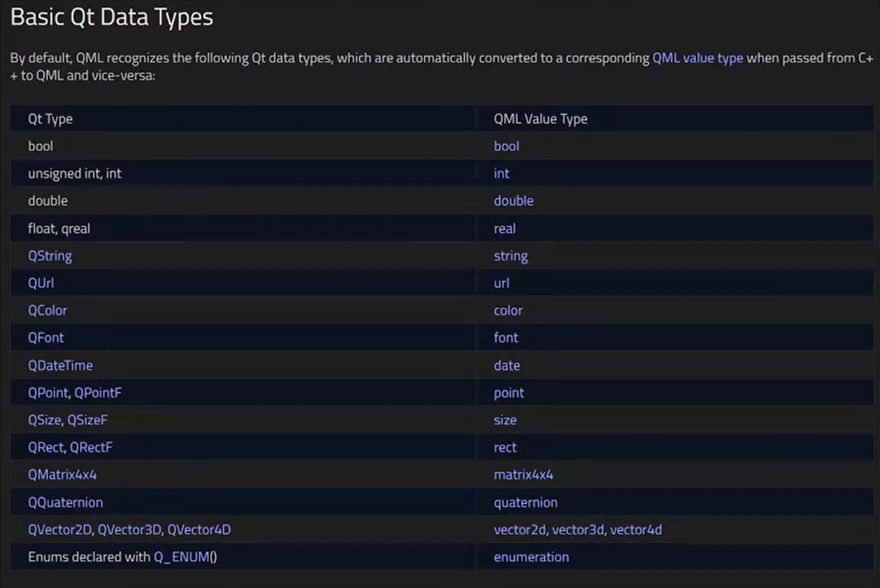The image size is (880, 588).
Task: Open the QColor class link
Action: click(47, 310)
